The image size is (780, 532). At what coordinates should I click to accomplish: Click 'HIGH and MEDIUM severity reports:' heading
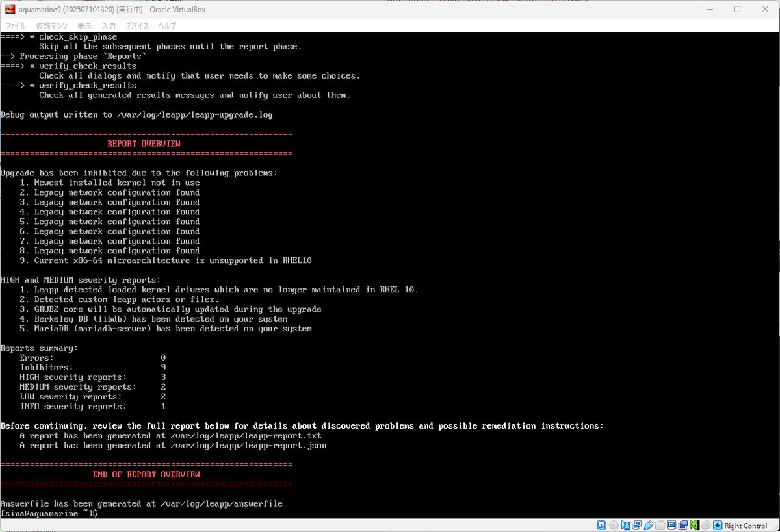pyautogui.click(x=81, y=280)
